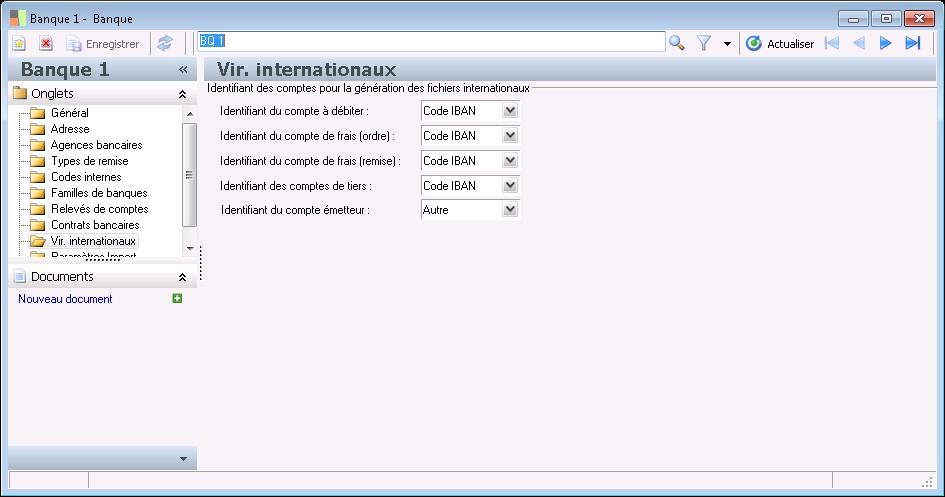Viewport: 945px width, 497px height.
Task: Click the Général folder icon
Action: [38, 113]
